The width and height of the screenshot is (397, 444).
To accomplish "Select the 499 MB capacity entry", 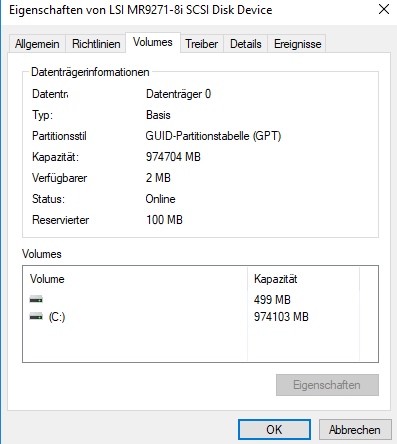I will tap(272, 300).
